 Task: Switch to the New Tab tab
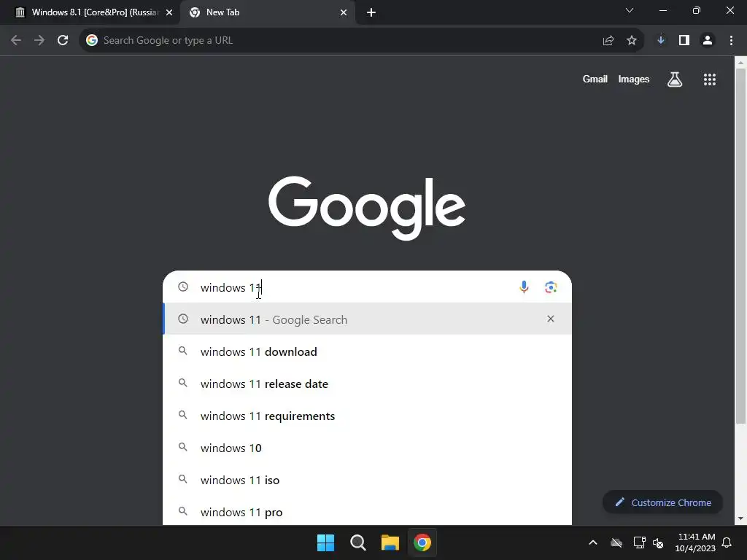coord(267,12)
